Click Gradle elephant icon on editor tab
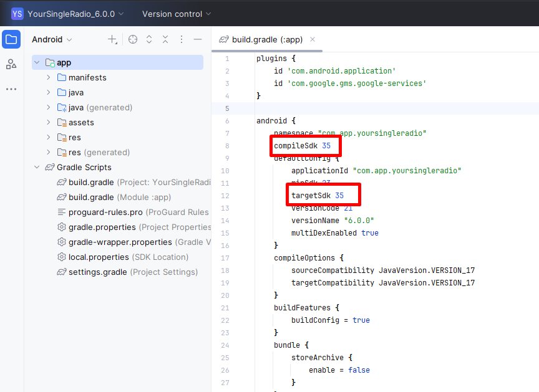The image size is (539, 392). [224, 39]
